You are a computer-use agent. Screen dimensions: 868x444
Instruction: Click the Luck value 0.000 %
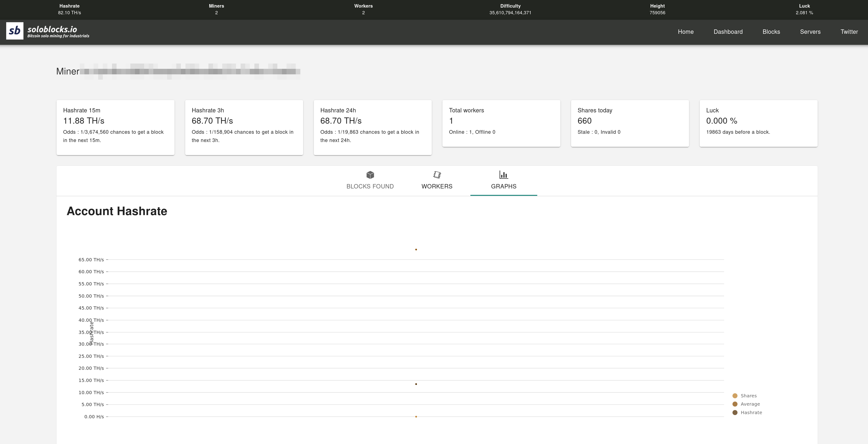(722, 121)
